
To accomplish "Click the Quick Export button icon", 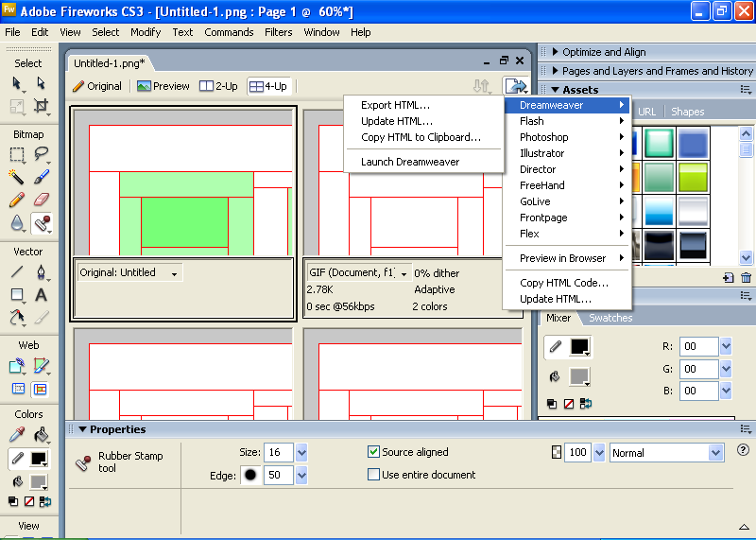I will click(x=515, y=86).
